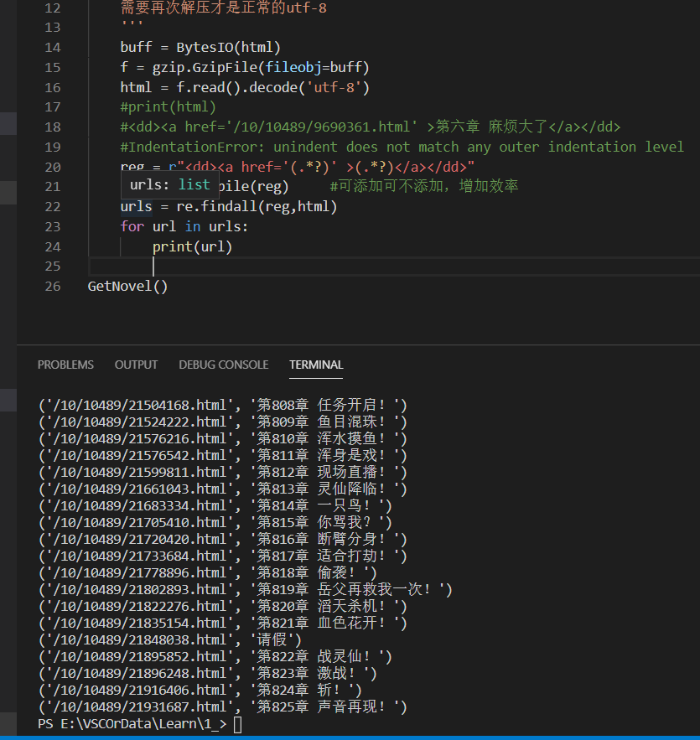Click terminal output row for 第823章
700x740 pixels.
208,673
